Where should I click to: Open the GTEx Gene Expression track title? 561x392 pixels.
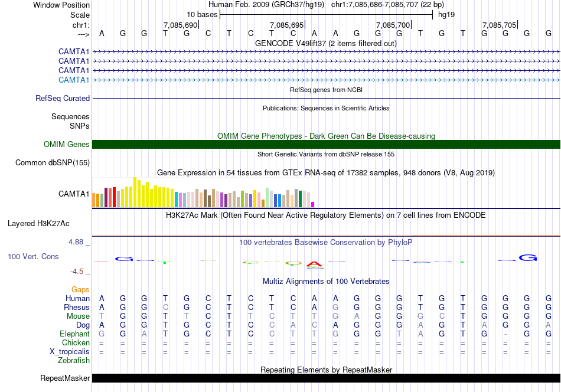click(326, 173)
